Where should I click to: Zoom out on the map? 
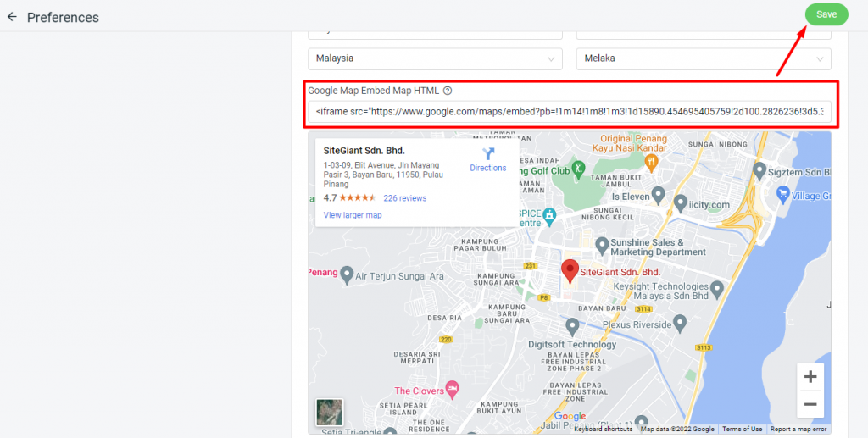[x=810, y=404]
